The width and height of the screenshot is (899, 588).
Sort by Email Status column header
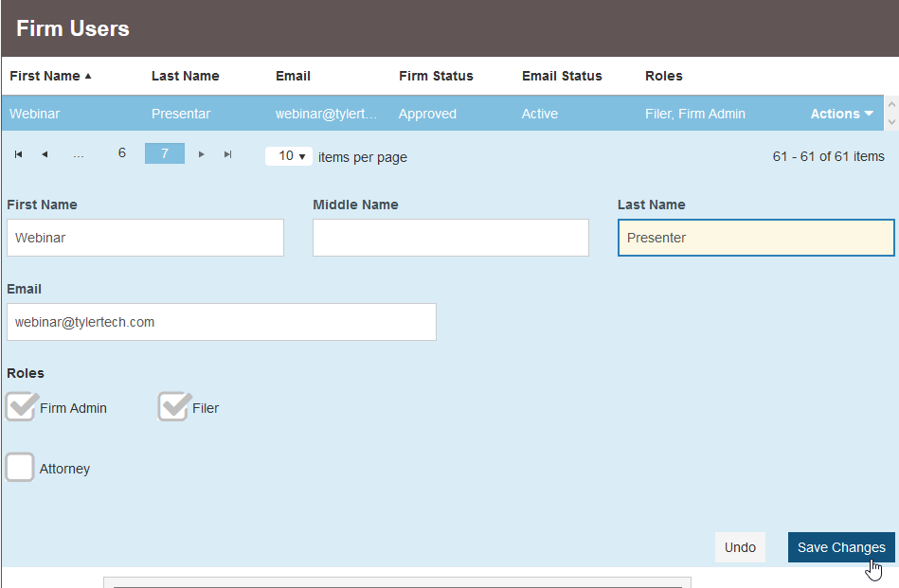coord(562,76)
